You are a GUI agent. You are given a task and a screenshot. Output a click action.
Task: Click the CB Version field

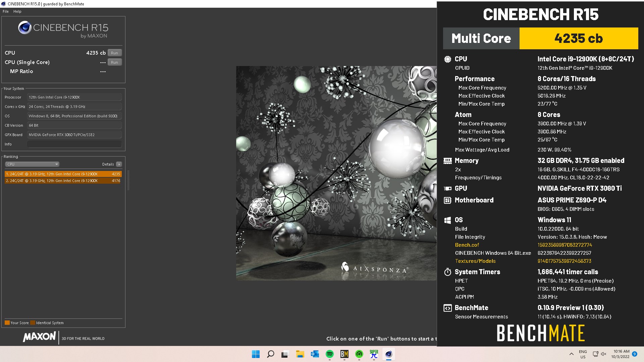(x=74, y=125)
